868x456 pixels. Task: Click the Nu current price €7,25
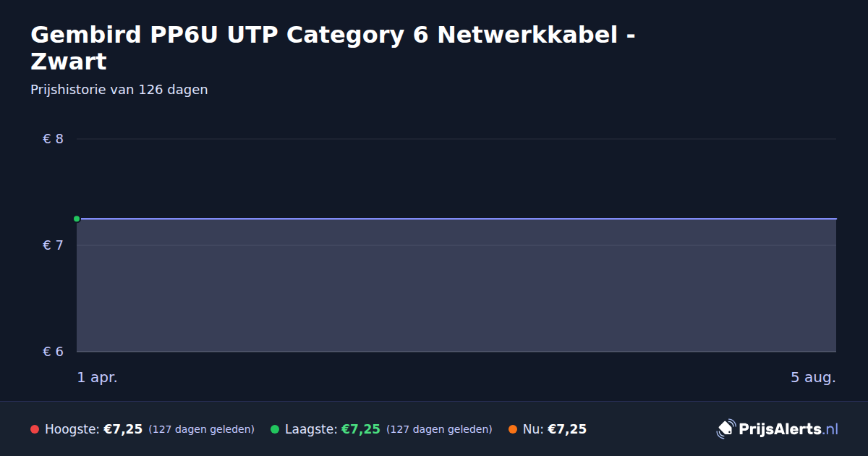tap(567, 429)
